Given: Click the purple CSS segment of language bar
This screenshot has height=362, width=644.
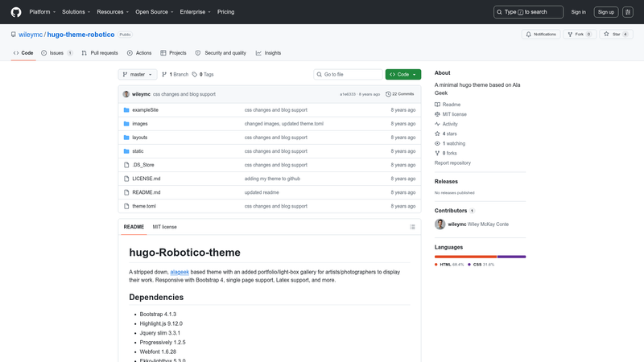Looking at the screenshot, I should coord(511,257).
